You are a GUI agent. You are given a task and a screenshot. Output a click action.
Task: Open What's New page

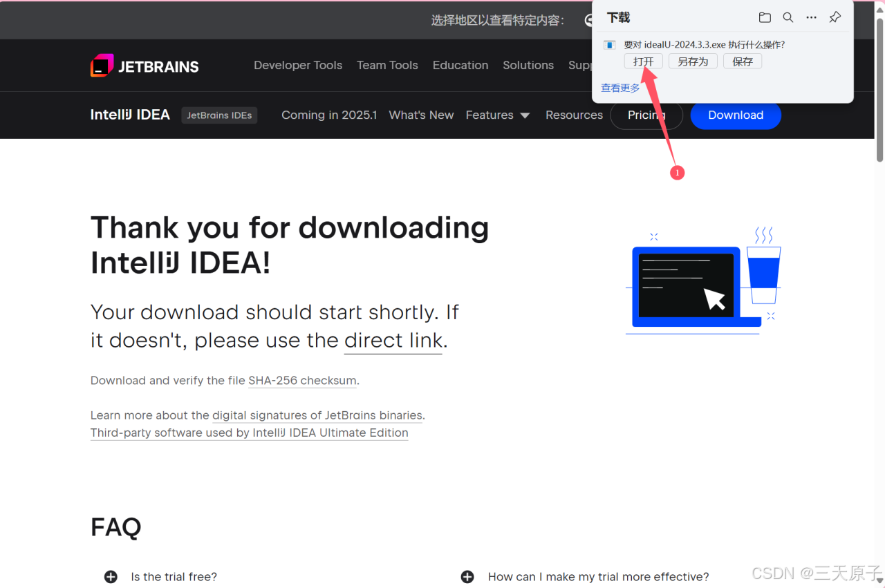click(x=421, y=115)
